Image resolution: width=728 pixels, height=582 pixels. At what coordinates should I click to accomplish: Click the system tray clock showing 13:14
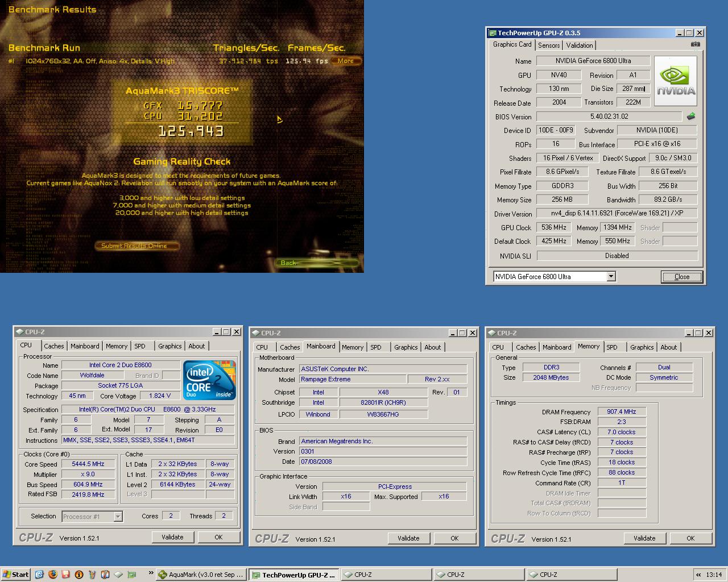pyautogui.click(x=713, y=575)
